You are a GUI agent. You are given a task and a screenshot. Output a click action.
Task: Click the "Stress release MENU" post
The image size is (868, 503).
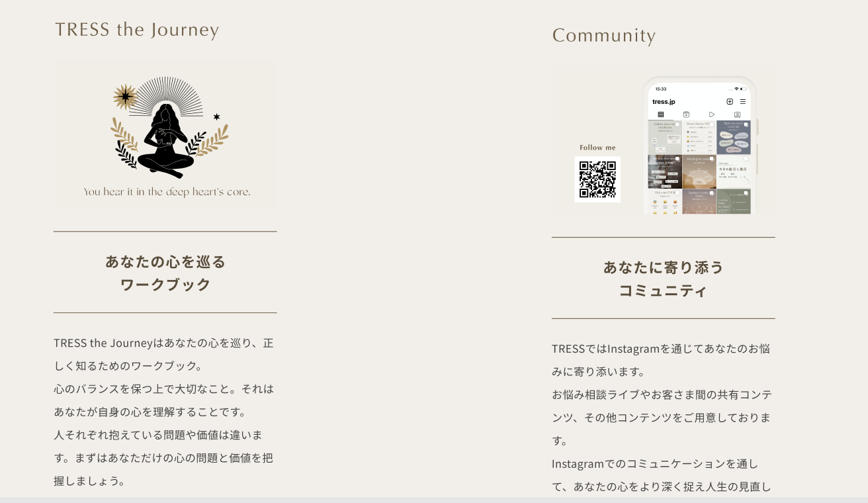[699, 137]
